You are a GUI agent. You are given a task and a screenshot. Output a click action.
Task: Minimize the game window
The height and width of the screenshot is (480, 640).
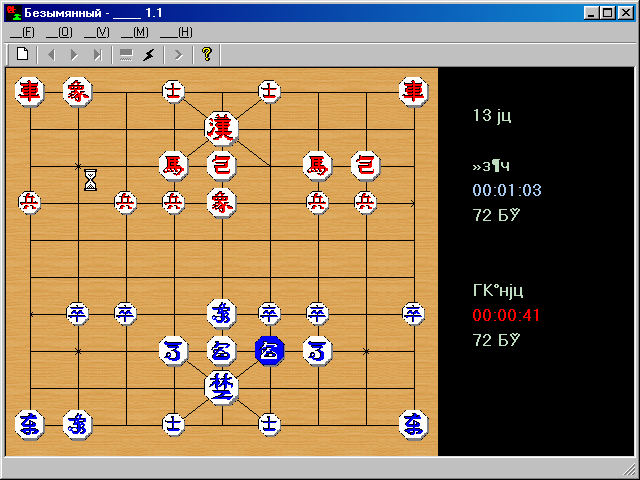tap(591, 13)
